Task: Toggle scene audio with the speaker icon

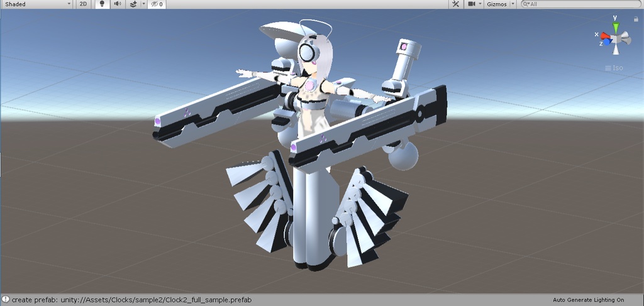Action: [118, 4]
